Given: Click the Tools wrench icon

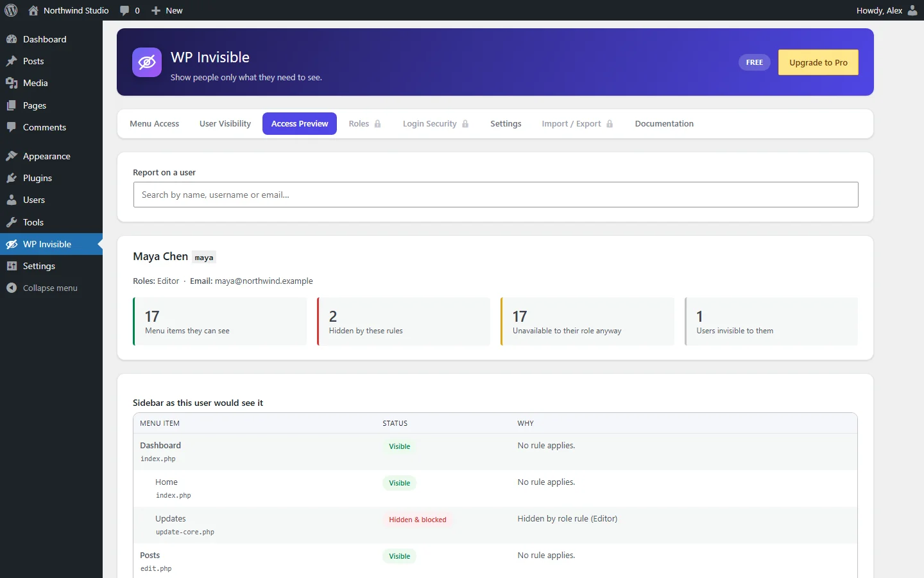Looking at the screenshot, I should click(x=12, y=222).
